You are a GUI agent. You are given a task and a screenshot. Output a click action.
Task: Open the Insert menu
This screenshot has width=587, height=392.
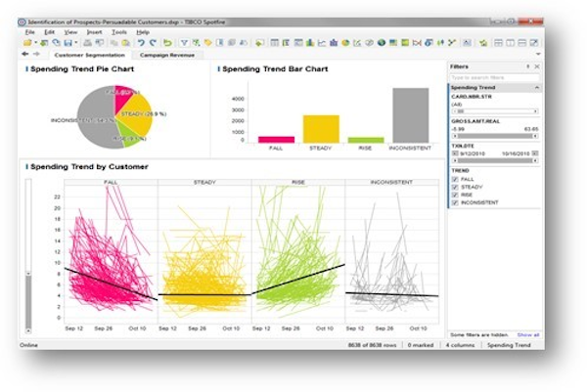[94, 32]
